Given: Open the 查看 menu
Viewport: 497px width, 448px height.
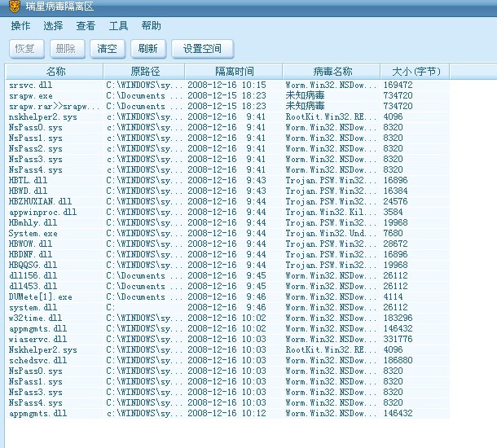Looking at the screenshot, I should click(x=86, y=26).
